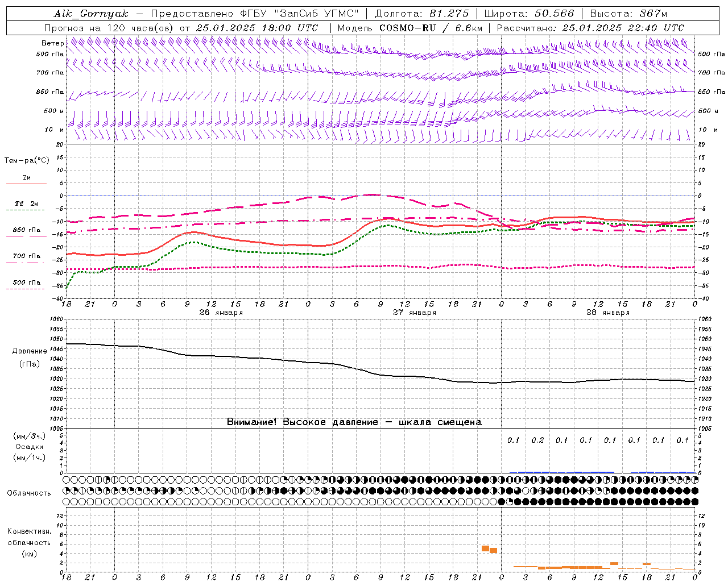Click the (гПа) unit label under Давление
The height and width of the screenshot is (582, 728).
coord(30,364)
